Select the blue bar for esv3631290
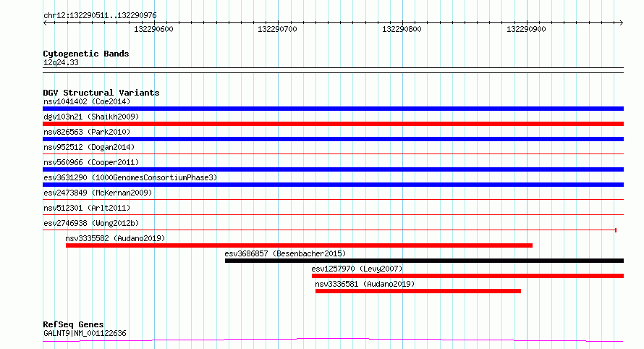Viewport: 644px width, 349px height. pos(333,185)
